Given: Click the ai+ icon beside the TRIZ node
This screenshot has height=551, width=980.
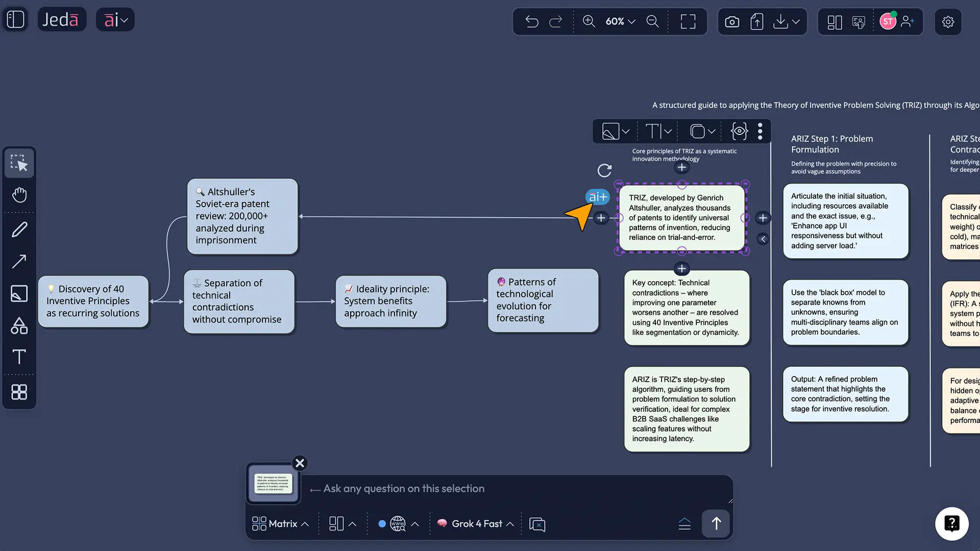Looking at the screenshot, I should click(597, 196).
